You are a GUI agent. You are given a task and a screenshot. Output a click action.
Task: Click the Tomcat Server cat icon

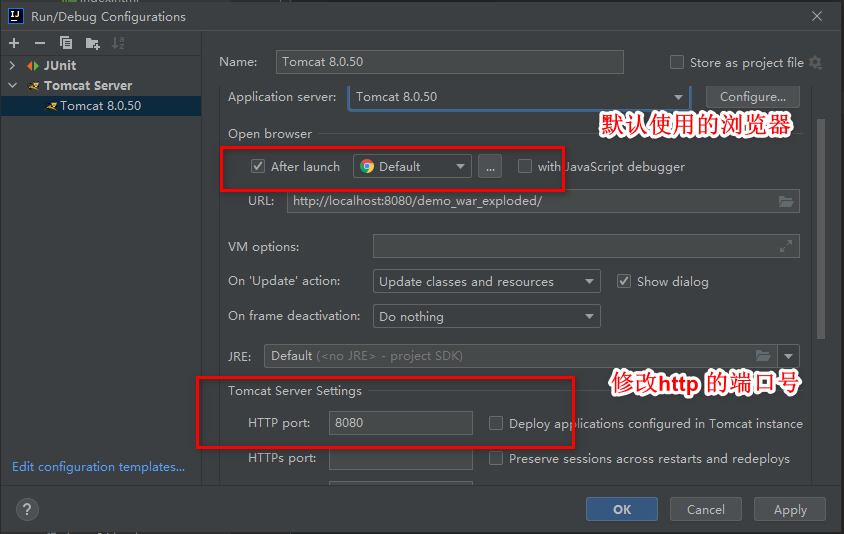tap(34, 86)
